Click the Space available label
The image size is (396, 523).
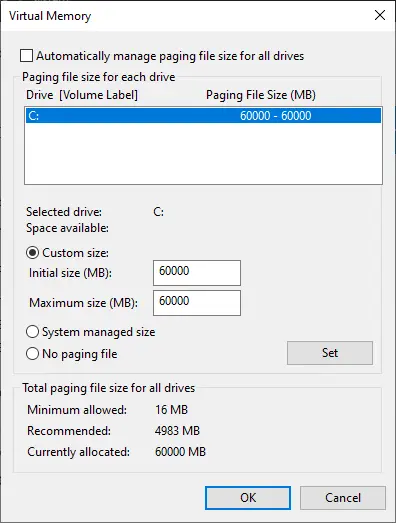pyautogui.click(x=67, y=228)
